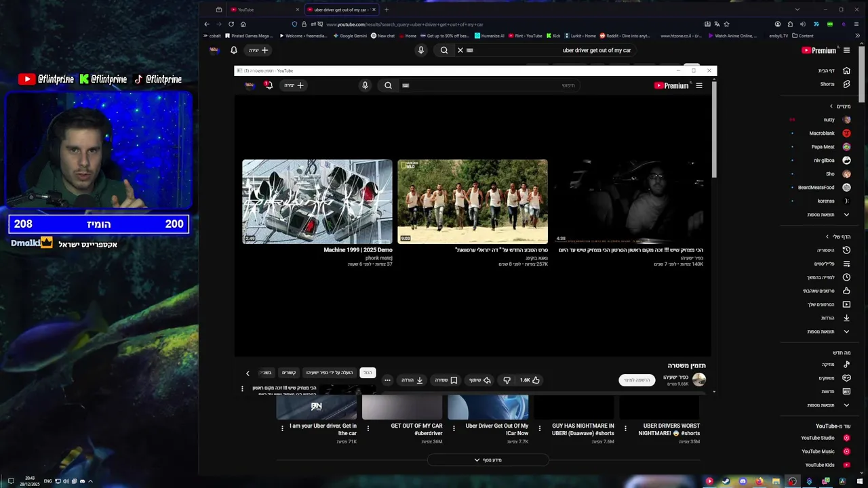The image size is (868, 488).
Task: Open 'GET OUT OF MY CAR #uberdriver' title
Action: point(416,430)
